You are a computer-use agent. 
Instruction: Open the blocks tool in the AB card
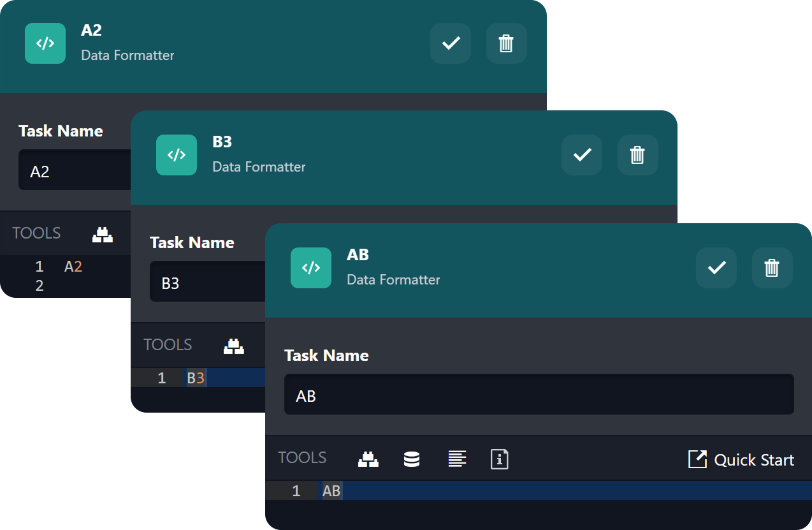pos(368,459)
